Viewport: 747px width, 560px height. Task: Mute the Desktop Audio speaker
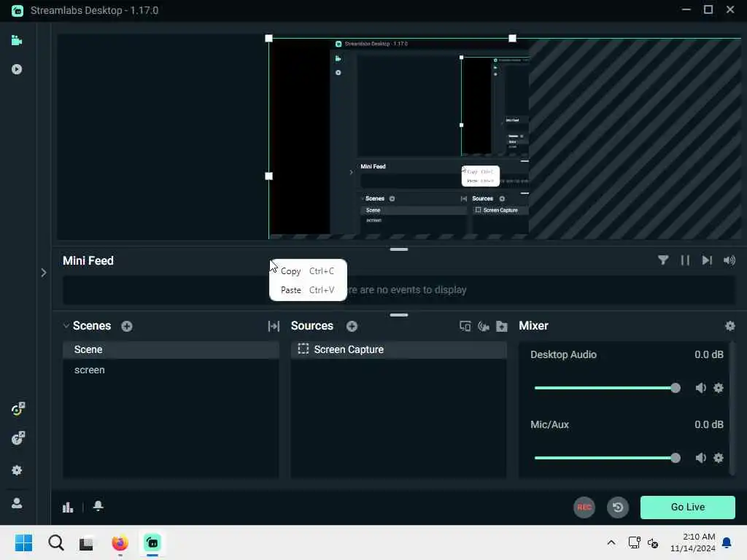700,388
